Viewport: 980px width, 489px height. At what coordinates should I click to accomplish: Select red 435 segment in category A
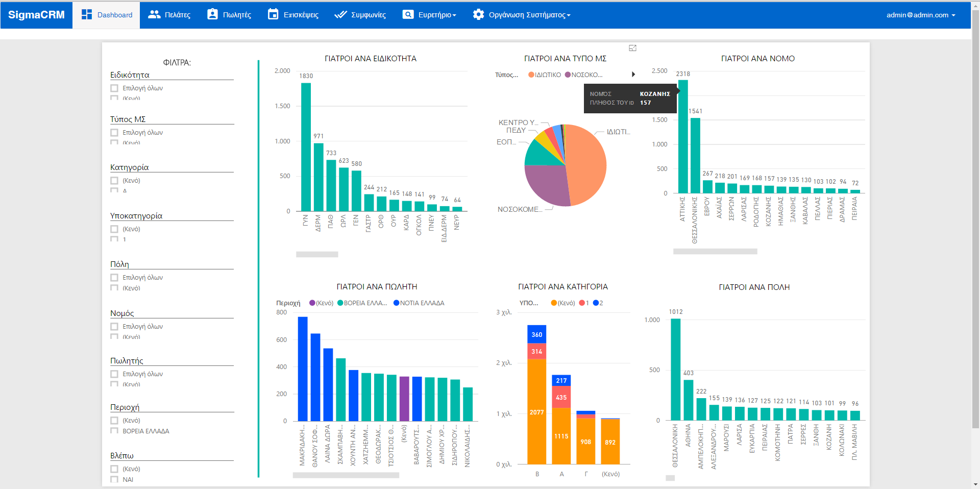[x=561, y=397]
